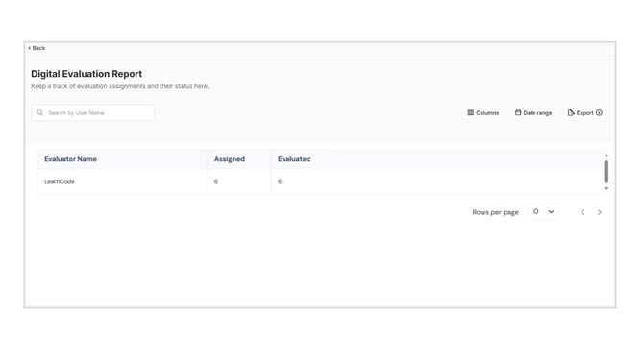Open the Rows per page dropdown
The width and height of the screenshot is (644, 361).
(542, 211)
